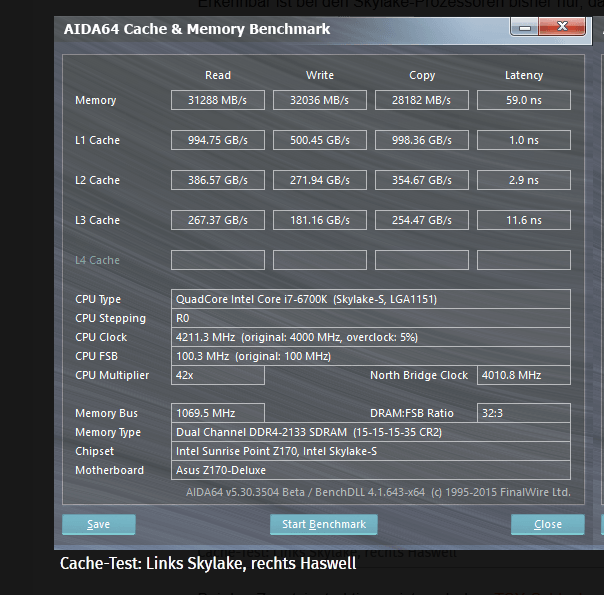Click the Copy column header
Viewport: 604px width, 595px height.
click(422, 75)
